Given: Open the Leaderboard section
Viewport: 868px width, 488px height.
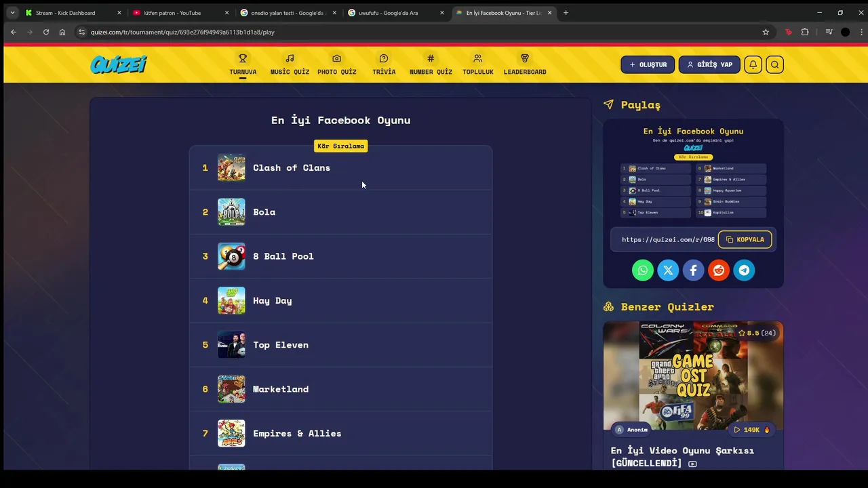Looking at the screenshot, I should pos(525,64).
